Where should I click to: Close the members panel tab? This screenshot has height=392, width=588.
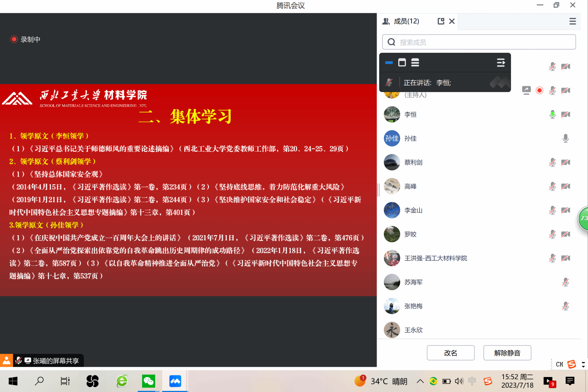point(452,21)
